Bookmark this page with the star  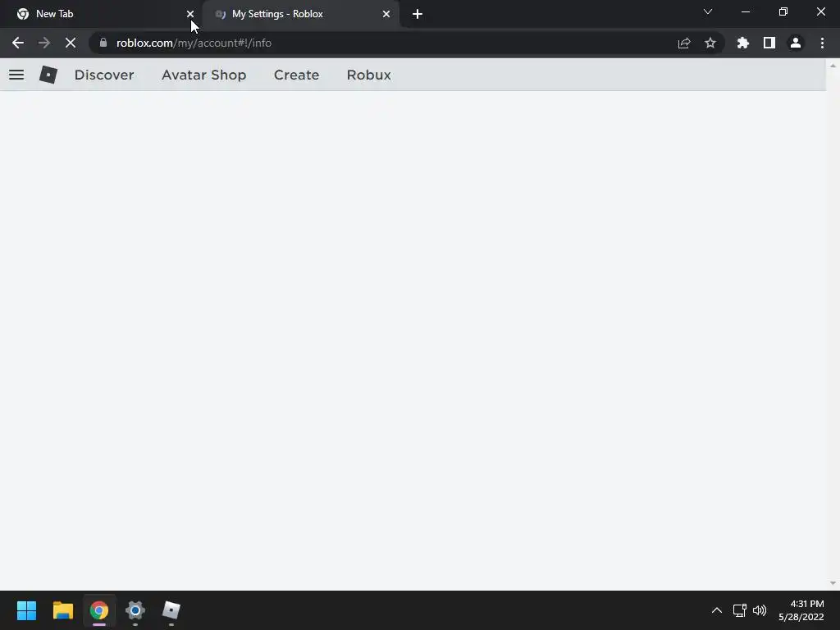[x=710, y=43]
